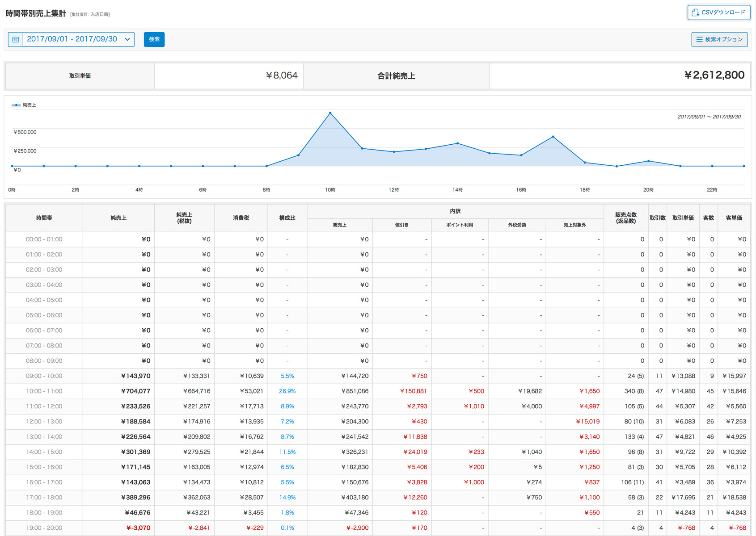Select the 08:00 - 09:00 time row
The width and height of the screenshot is (756, 536).
pos(378,361)
